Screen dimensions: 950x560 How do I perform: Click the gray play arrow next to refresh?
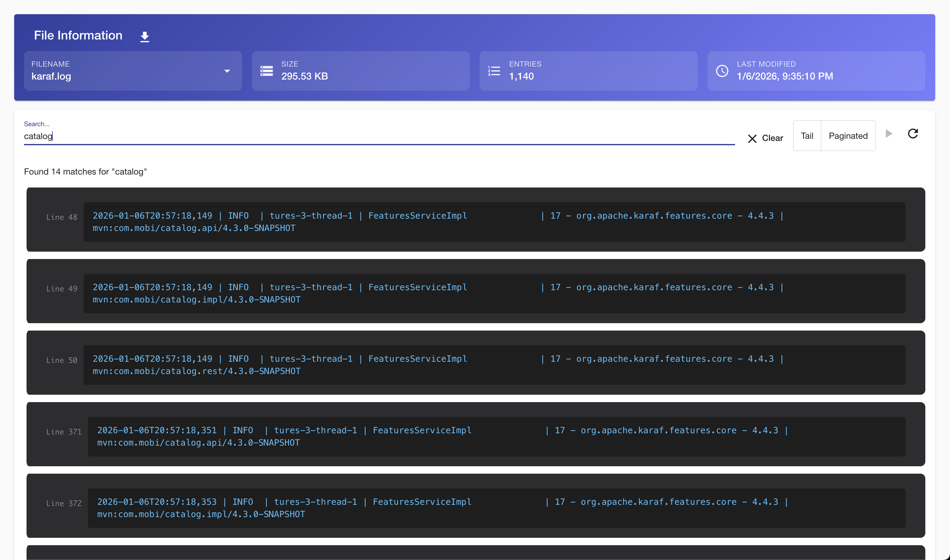click(x=889, y=134)
